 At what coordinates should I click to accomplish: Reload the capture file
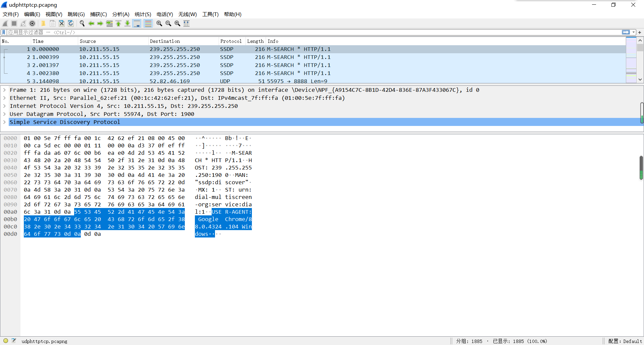71,23
